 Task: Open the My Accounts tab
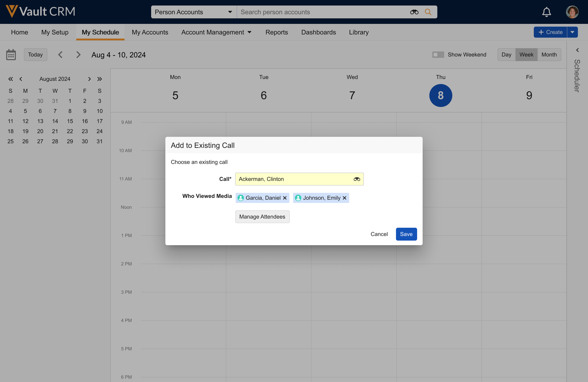point(150,32)
